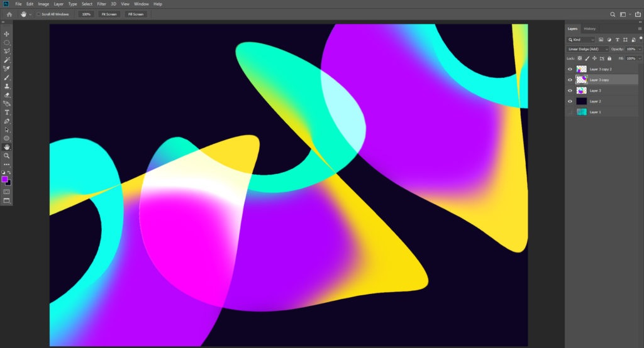Click the Home icon in options bar
Image resolution: width=644 pixels, height=348 pixels.
(x=9, y=14)
